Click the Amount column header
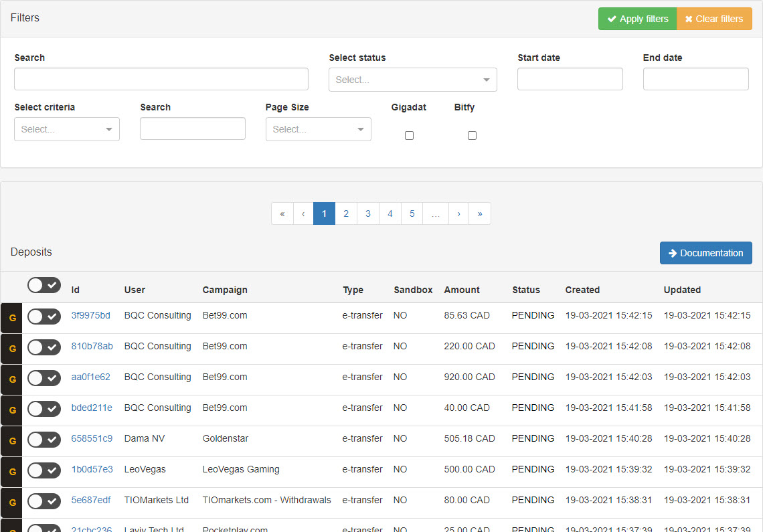Screen dimensions: 763x532 pos(462,290)
